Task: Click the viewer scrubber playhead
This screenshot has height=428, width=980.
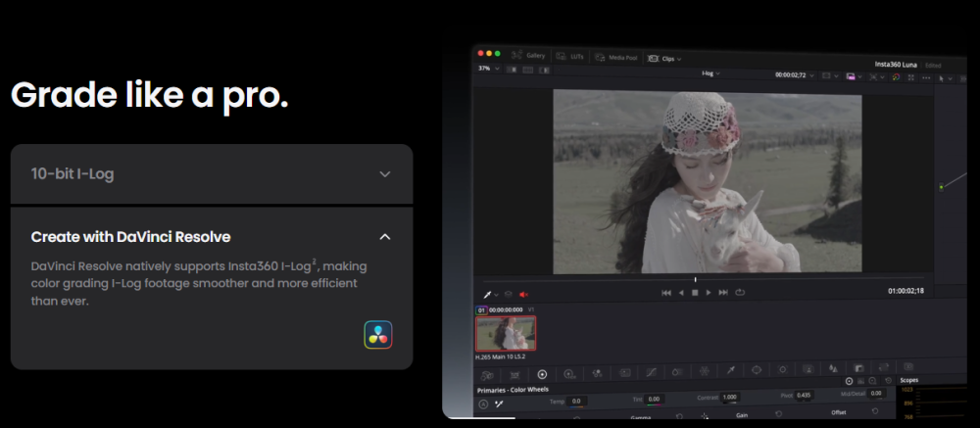Action: tap(695, 279)
